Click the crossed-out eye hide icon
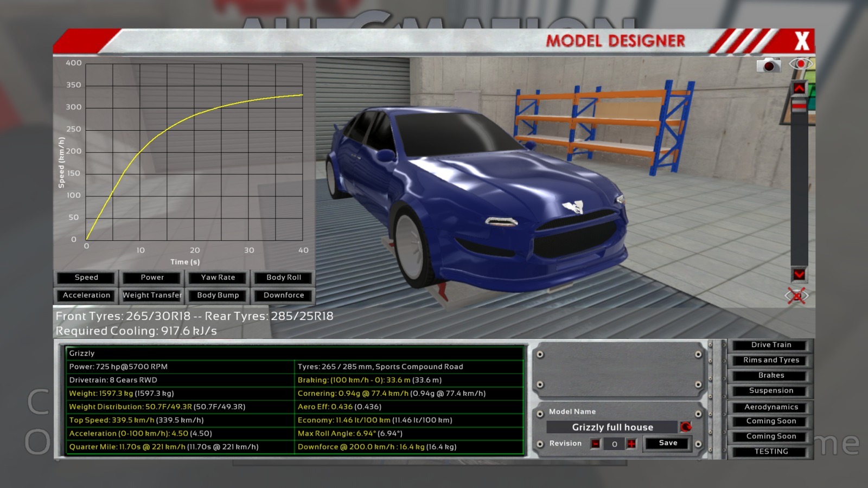The width and height of the screenshot is (868, 488). pos(796,296)
